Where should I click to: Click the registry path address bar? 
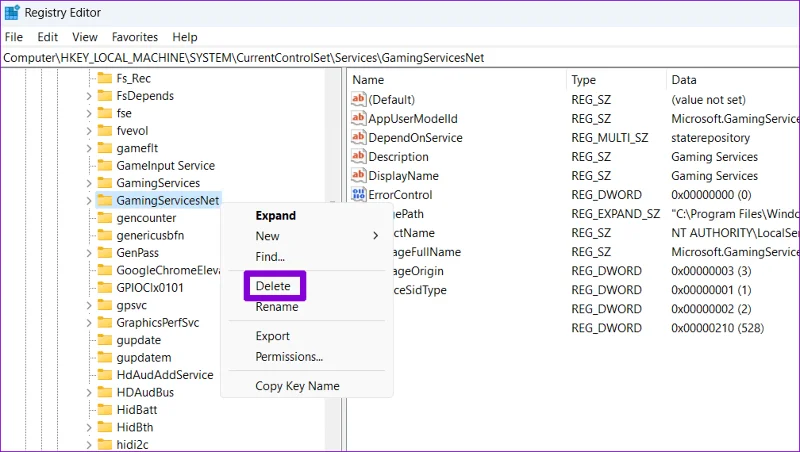click(400, 58)
